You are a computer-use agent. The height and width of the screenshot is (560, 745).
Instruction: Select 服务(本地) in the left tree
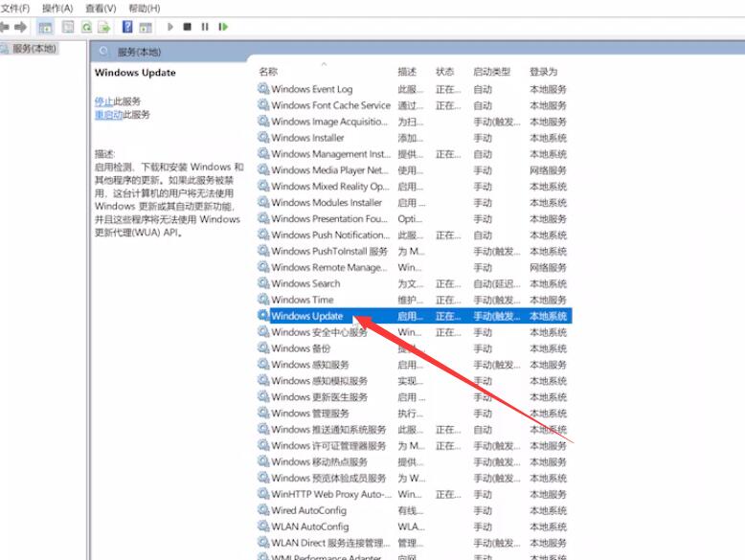coord(34,49)
